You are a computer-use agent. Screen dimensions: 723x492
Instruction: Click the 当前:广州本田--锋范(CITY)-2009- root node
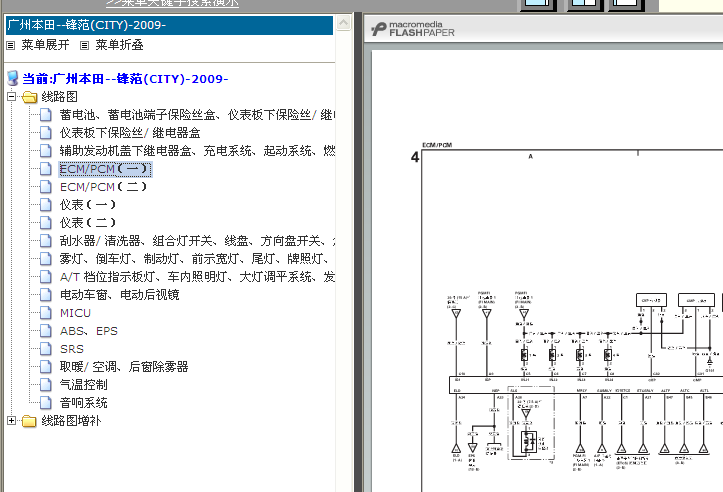pyautogui.click(x=125, y=79)
